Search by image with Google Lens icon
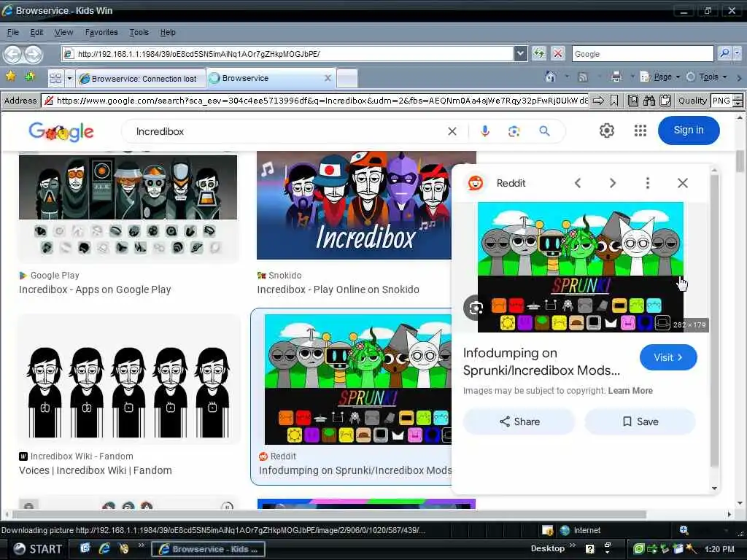The width and height of the screenshot is (747, 560). click(514, 131)
